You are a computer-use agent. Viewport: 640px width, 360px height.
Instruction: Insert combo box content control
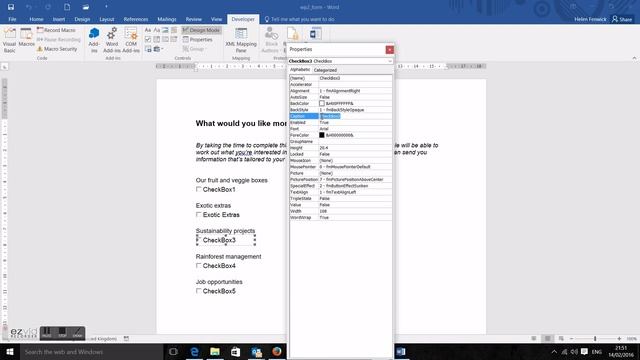tap(157, 40)
